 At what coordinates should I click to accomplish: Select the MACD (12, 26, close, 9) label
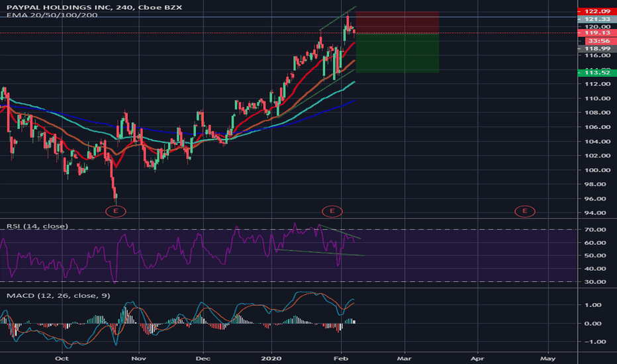tap(58, 296)
